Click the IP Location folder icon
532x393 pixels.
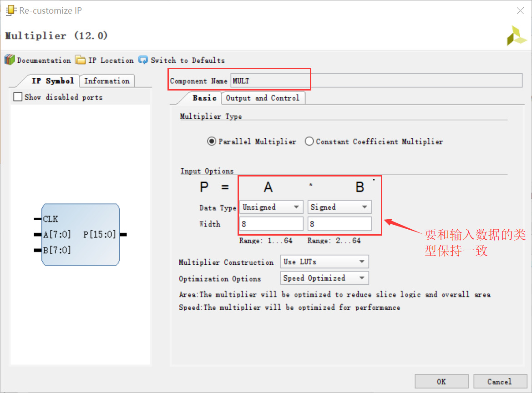tap(81, 60)
